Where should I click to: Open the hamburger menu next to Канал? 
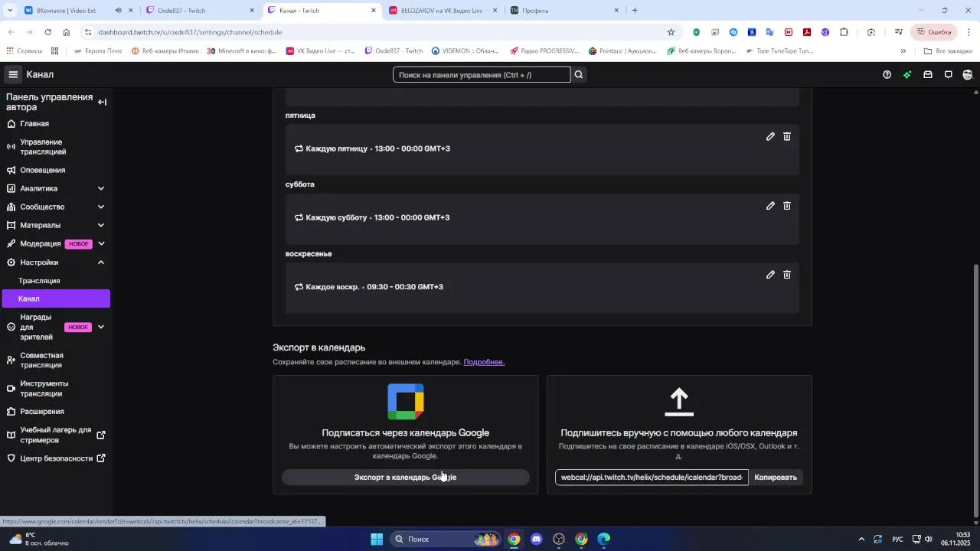(x=13, y=74)
